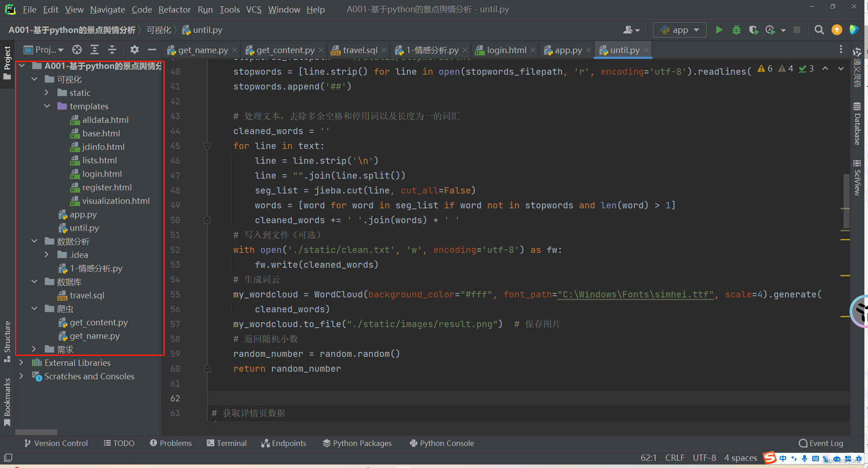
Task: Expand the static folder
Action: click(x=47, y=93)
